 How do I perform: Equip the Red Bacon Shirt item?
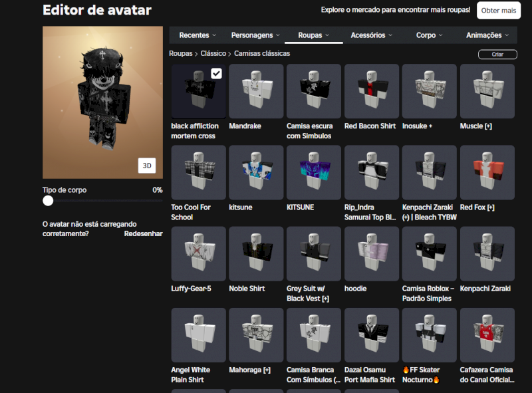[x=371, y=91]
